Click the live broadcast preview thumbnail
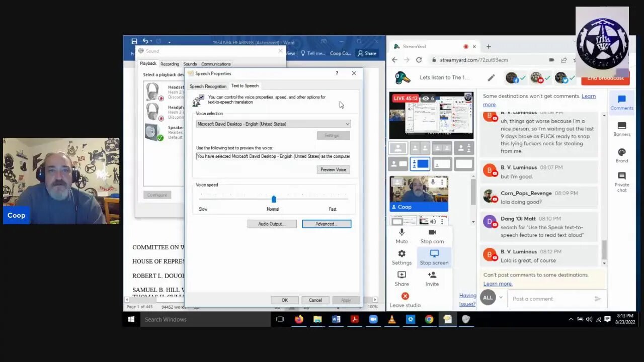The image size is (644, 362). (x=431, y=116)
